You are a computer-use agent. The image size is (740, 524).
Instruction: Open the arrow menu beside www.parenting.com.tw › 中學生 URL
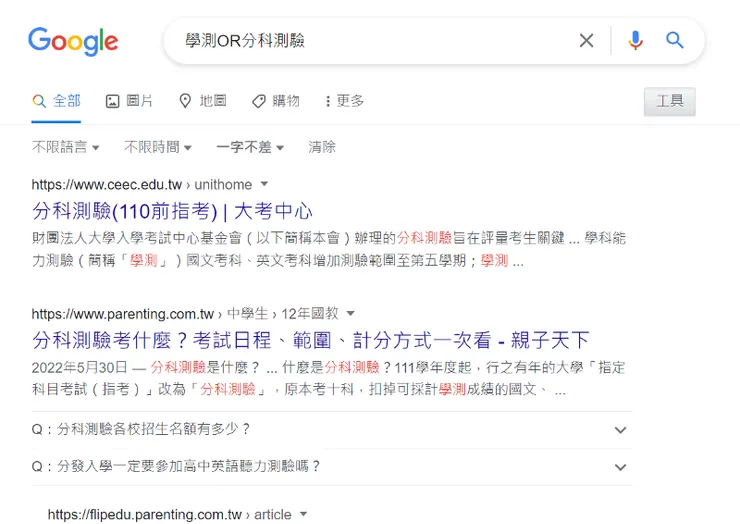tap(350, 313)
